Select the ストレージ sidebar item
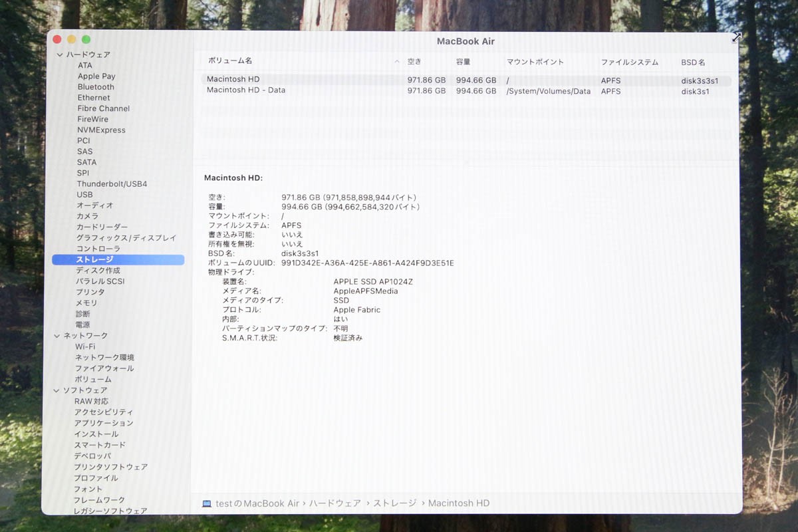 pos(94,259)
